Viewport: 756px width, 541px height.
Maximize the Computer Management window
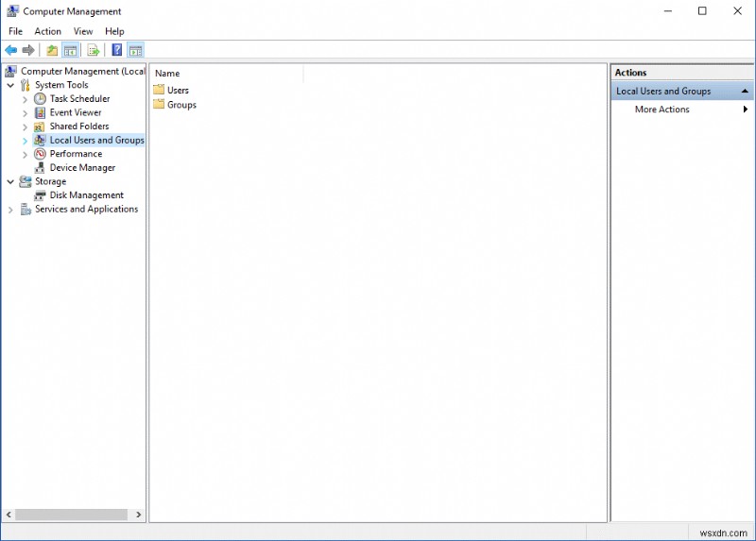tap(702, 11)
